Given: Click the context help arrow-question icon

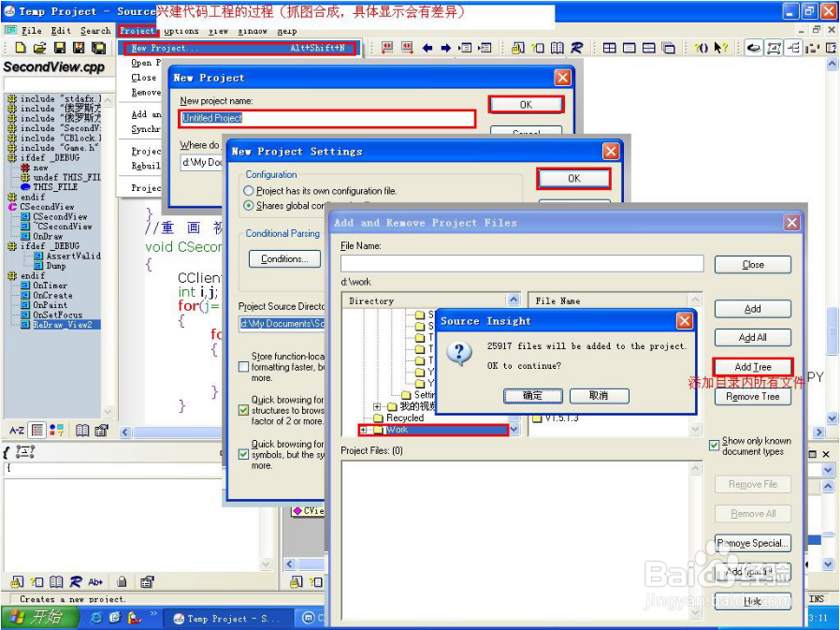Looking at the screenshot, I should (721, 49).
